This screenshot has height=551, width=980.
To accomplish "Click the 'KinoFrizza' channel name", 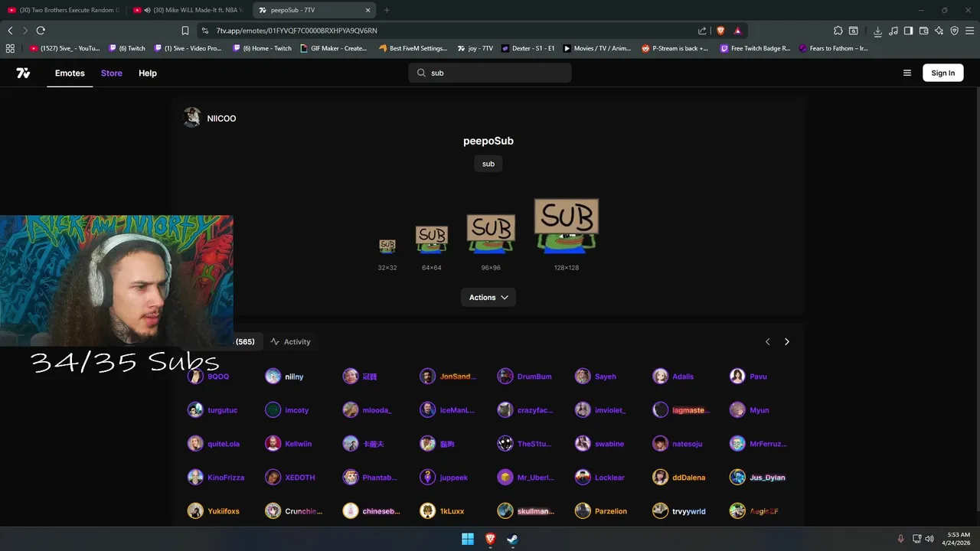I will (x=226, y=478).
